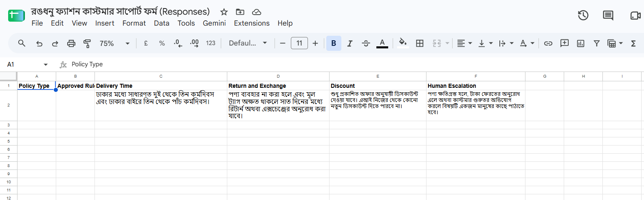Print the spreadsheet

[x=71, y=43]
